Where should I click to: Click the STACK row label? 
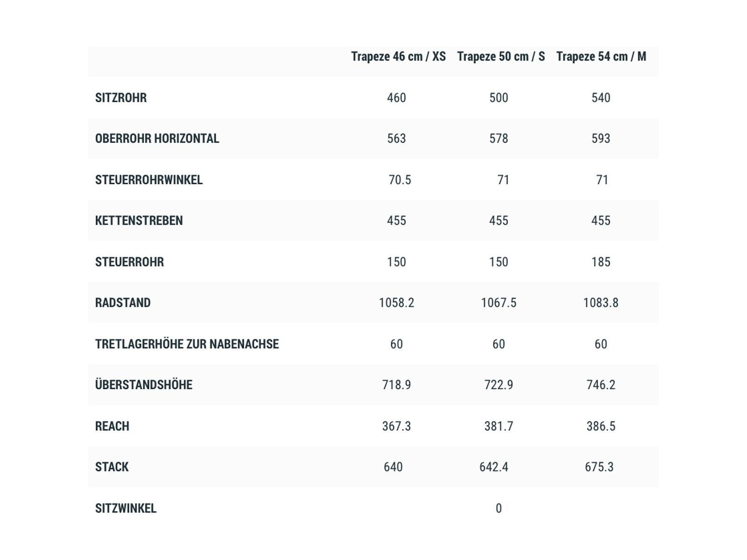coord(112,467)
